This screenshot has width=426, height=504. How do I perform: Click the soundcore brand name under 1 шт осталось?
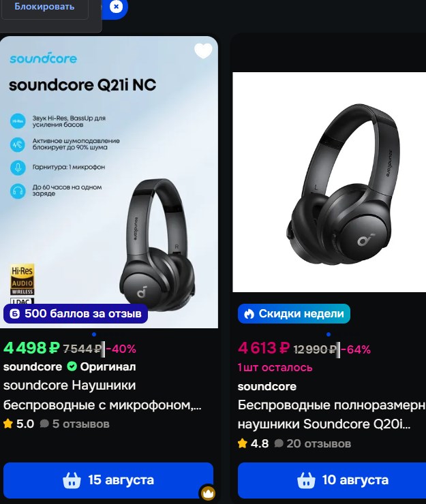click(267, 386)
